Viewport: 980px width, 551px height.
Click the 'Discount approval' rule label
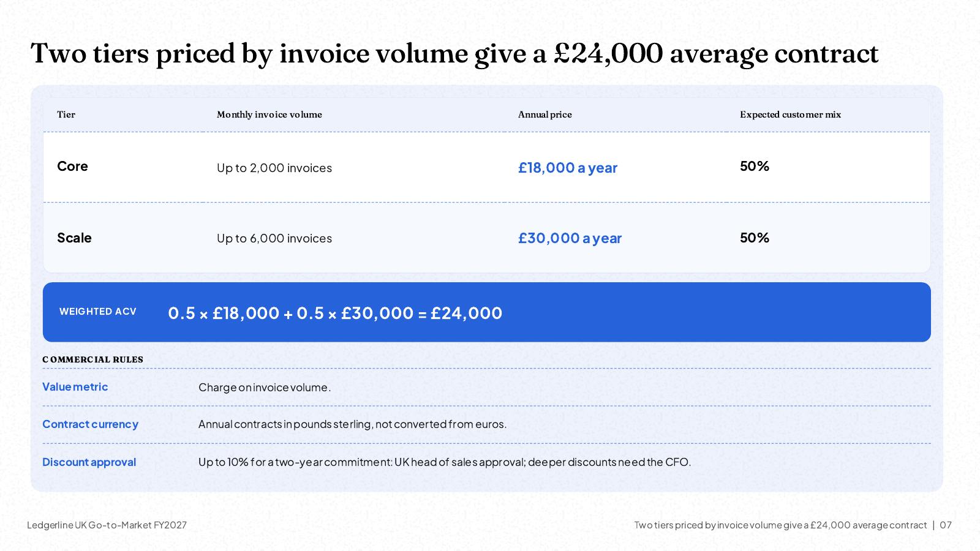click(x=89, y=462)
